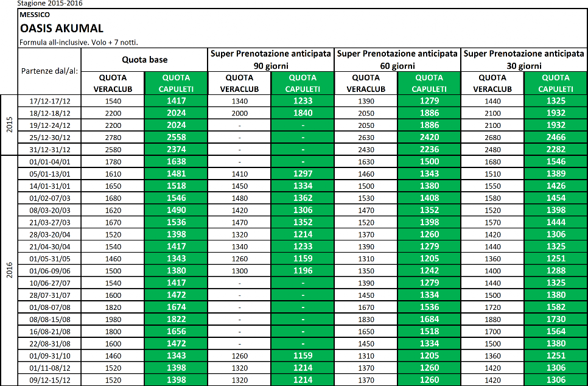Click the QUOTA VERACLUB header under Quota base

[x=113, y=83]
